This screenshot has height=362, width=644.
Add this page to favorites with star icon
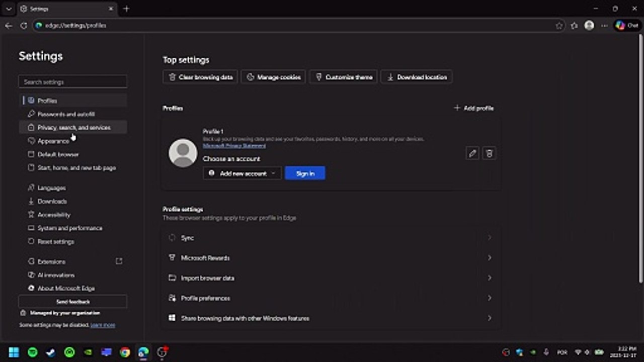click(559, 26)
